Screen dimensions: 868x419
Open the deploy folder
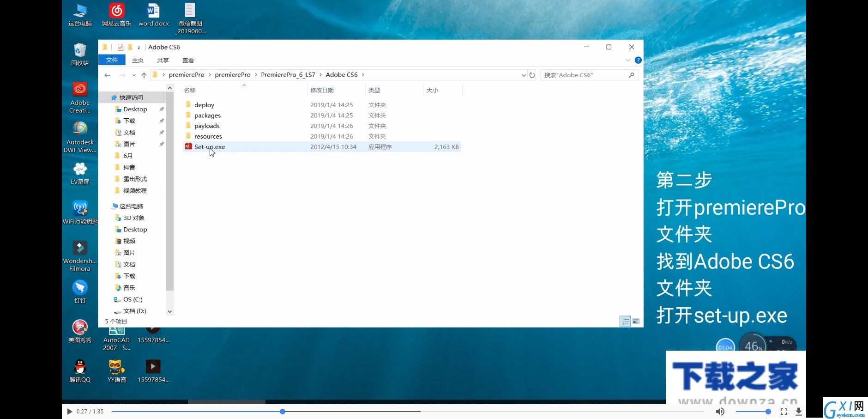(204, 105)
